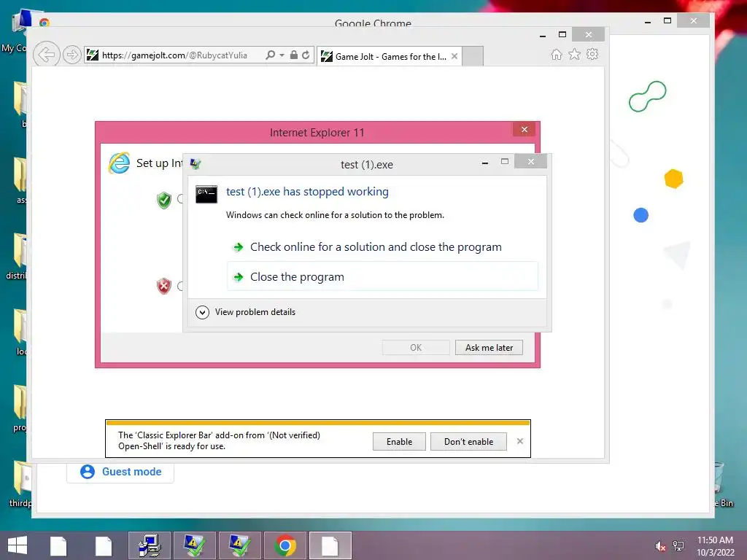This screenshot has height=560, width=747.
Task: Click the disabled OK button in IE setup
Action: [416, 348]
